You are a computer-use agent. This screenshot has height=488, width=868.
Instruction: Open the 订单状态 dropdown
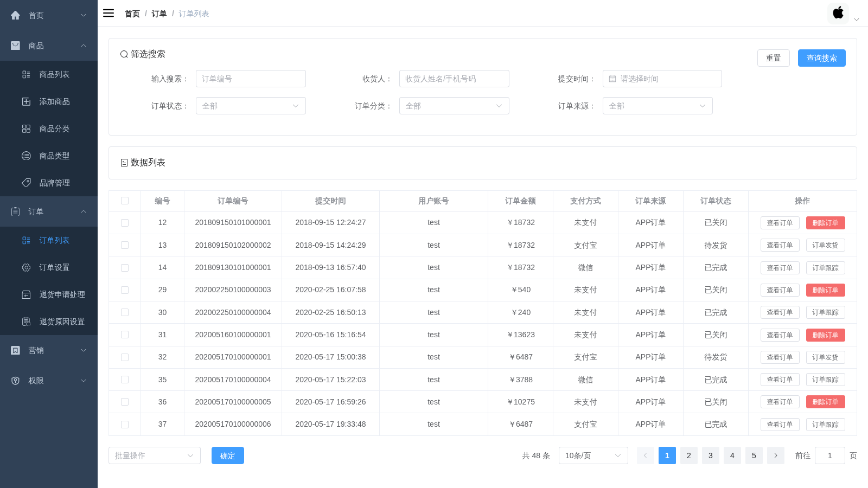pyautogui.click(x=251, y=106)
